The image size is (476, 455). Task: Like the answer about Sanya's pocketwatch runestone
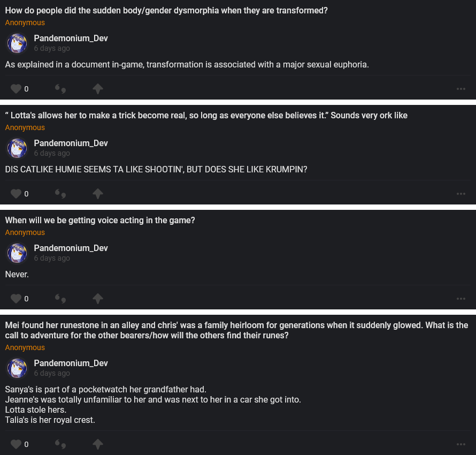pos(16,444)
